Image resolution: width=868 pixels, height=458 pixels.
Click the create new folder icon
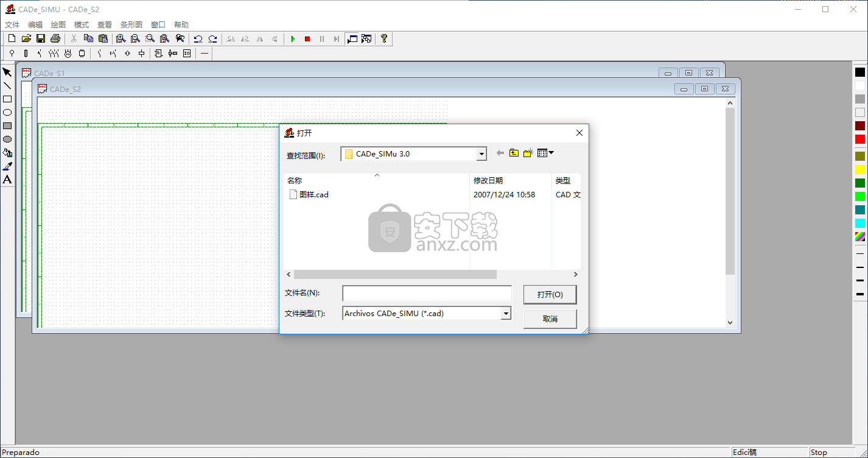coord(528,153)
